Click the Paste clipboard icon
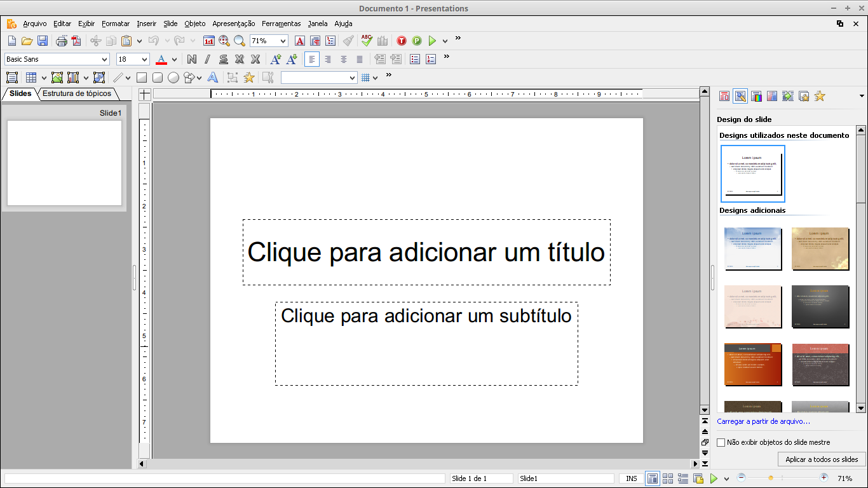 [126, 41]
